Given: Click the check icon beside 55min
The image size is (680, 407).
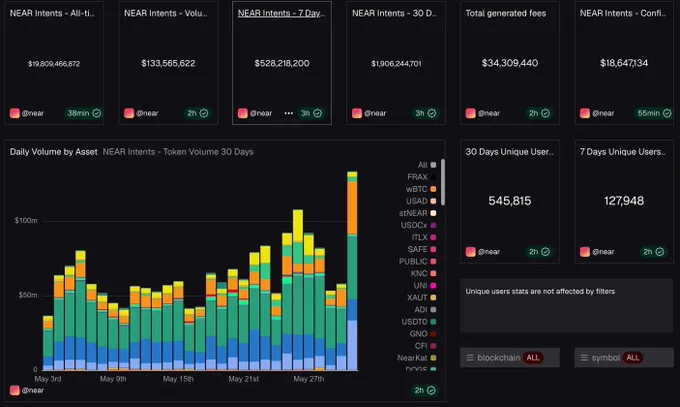Looking at the screenshot, I should [x=667, y=113].
